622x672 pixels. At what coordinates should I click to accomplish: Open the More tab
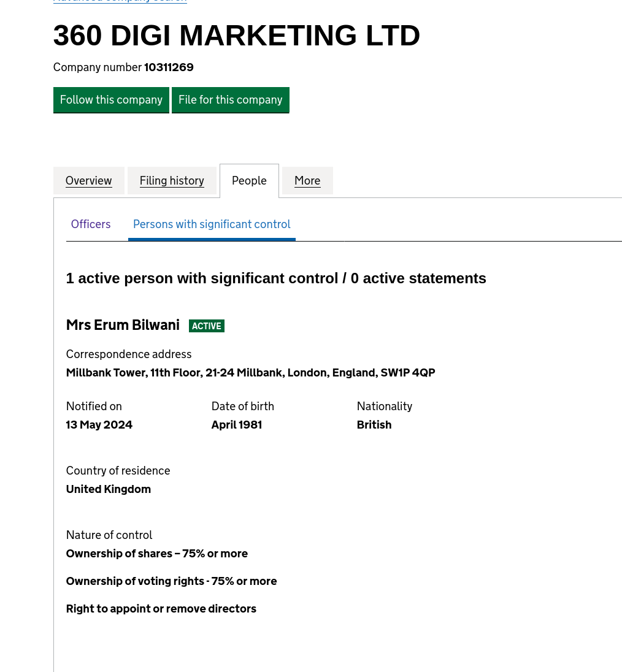tap(307, 181)
